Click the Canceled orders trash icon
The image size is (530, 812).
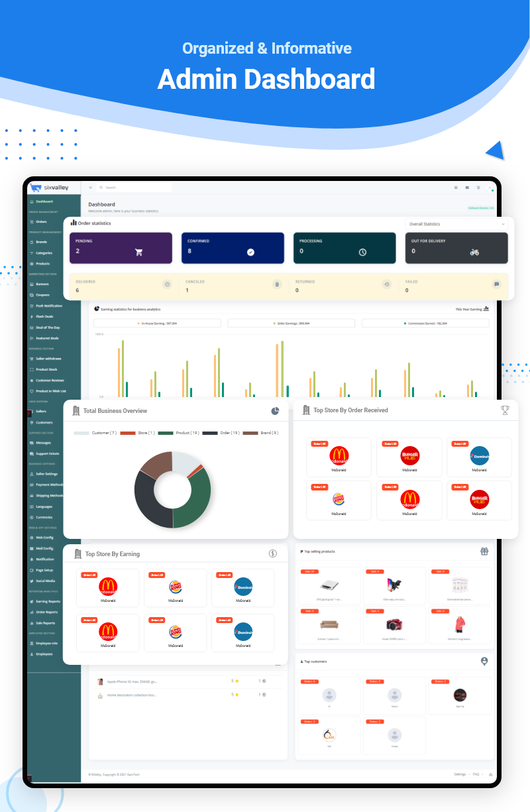(x=277, y=284)
